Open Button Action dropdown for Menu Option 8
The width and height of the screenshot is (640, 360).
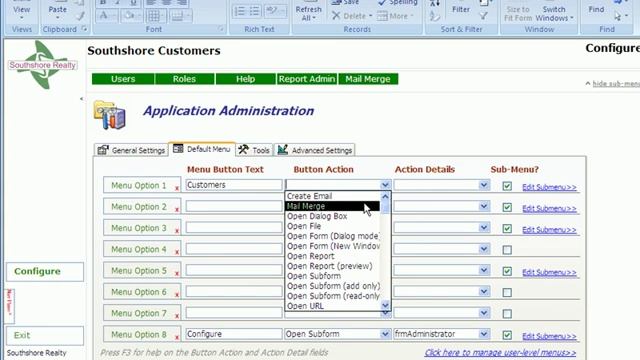coord(385,334)
